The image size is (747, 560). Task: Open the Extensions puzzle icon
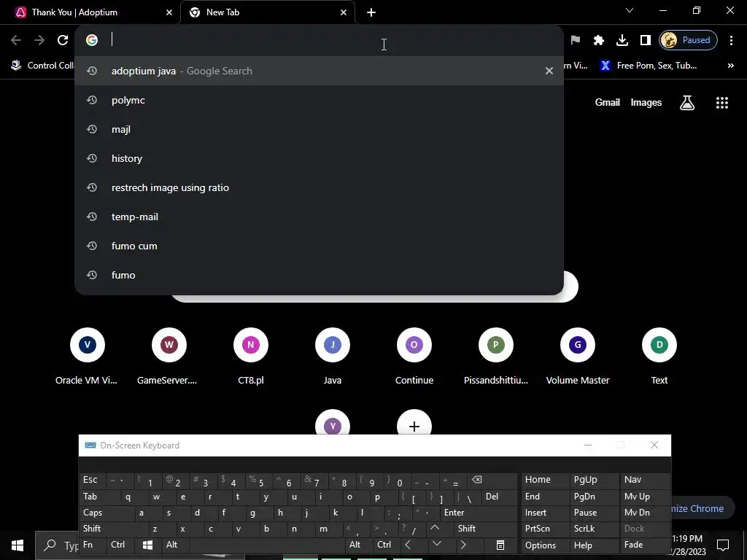point(599,40)
